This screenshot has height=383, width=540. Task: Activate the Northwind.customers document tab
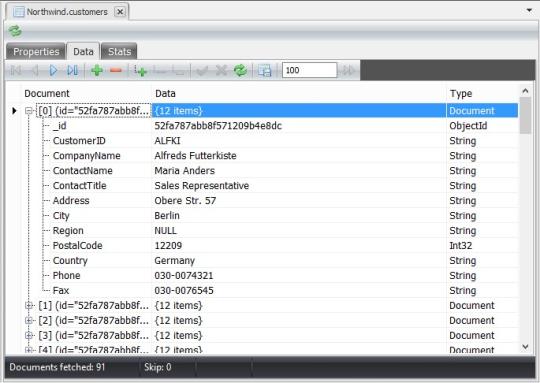67,12
